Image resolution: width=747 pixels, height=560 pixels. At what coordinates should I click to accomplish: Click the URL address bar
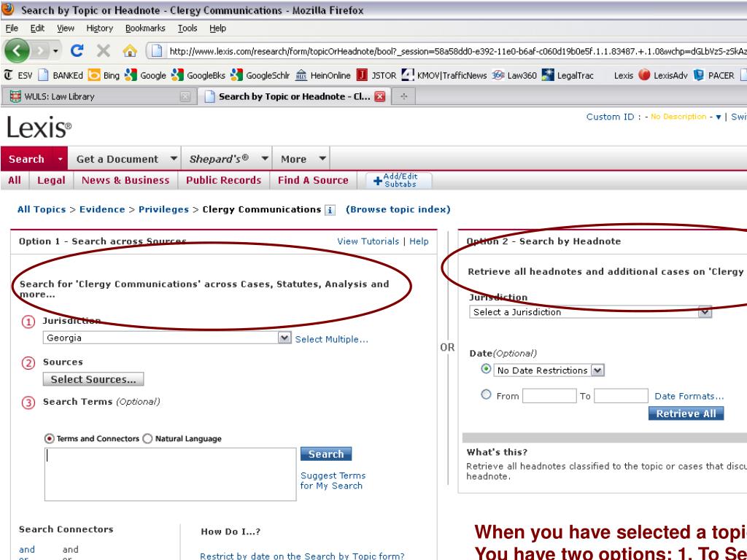[448, 51]
